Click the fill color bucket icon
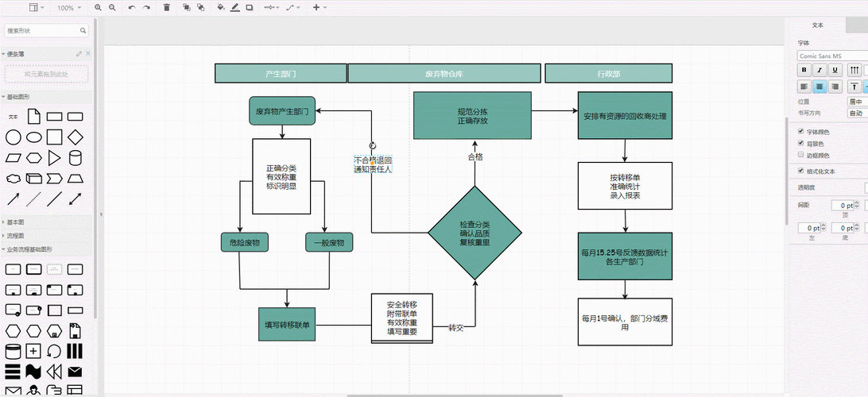This screenshot has height=397, width=868. click(x=220, y=7)
